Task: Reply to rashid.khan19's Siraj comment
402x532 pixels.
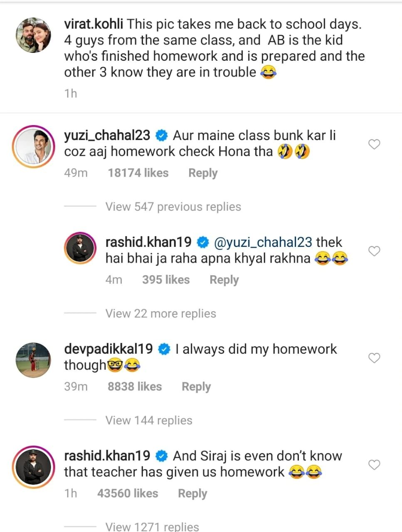Action: point(192,493)
